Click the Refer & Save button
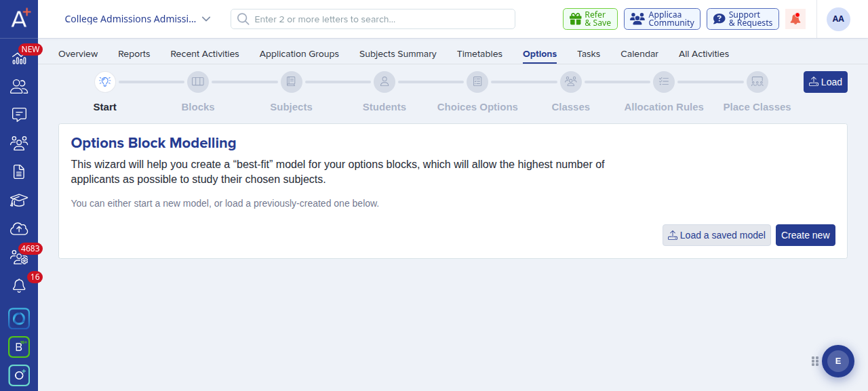This screenshot has height=391, width=868. tap(590, 19)
